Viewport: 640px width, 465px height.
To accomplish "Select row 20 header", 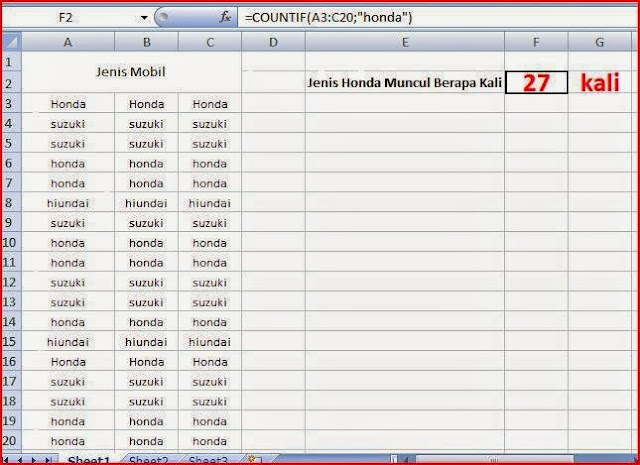I will coord(11,441).
